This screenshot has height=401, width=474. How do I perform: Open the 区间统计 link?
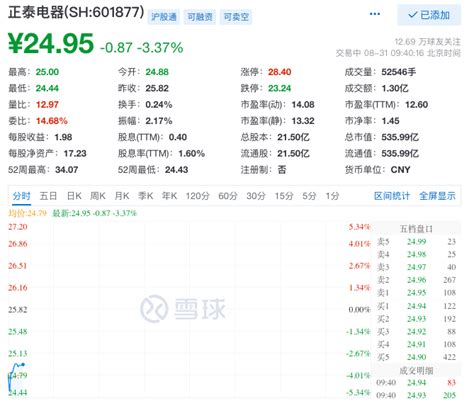(x=392, y=196)
